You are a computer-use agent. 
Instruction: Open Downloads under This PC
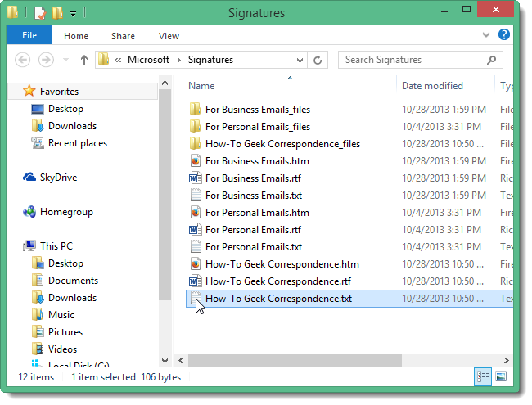(72, 298)
